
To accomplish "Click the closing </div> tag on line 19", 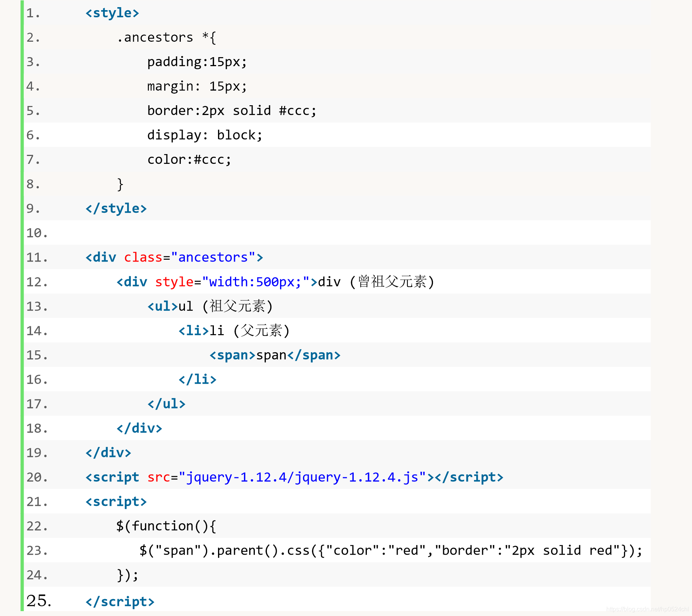I will (x=108, y=453).
